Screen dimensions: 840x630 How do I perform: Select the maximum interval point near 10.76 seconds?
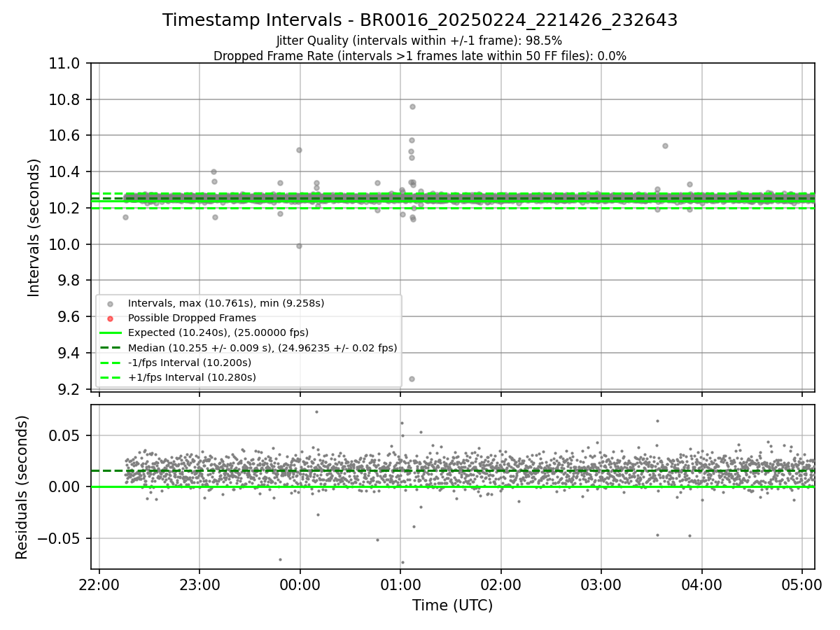pos(412,106)
